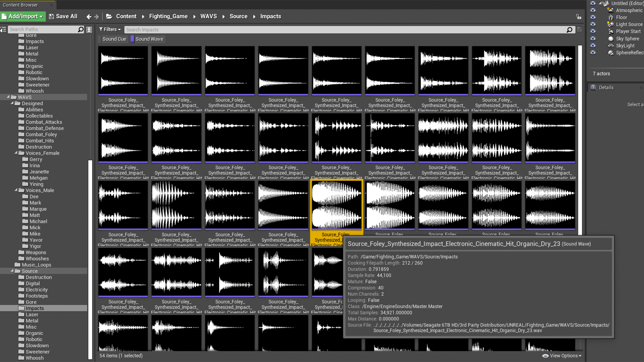Image resolution: width=644 pixels, height=362 pixels.
Task: Toggle visibility of the Light Source actor
Action: point(593,24)
